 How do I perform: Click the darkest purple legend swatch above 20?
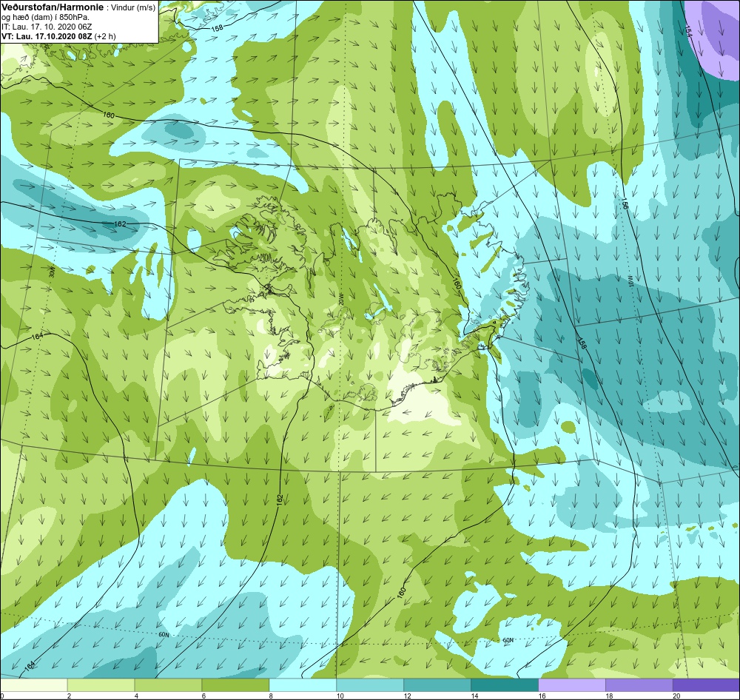tap(707, 684)
